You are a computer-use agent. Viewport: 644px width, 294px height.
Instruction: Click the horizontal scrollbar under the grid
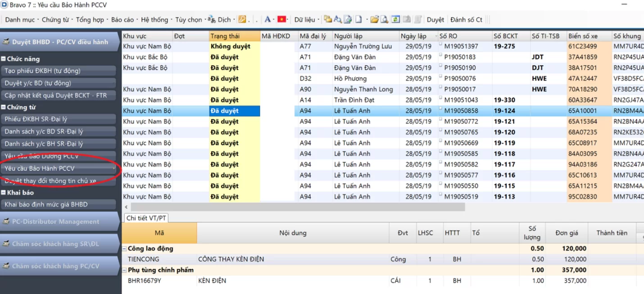(297, 207)
